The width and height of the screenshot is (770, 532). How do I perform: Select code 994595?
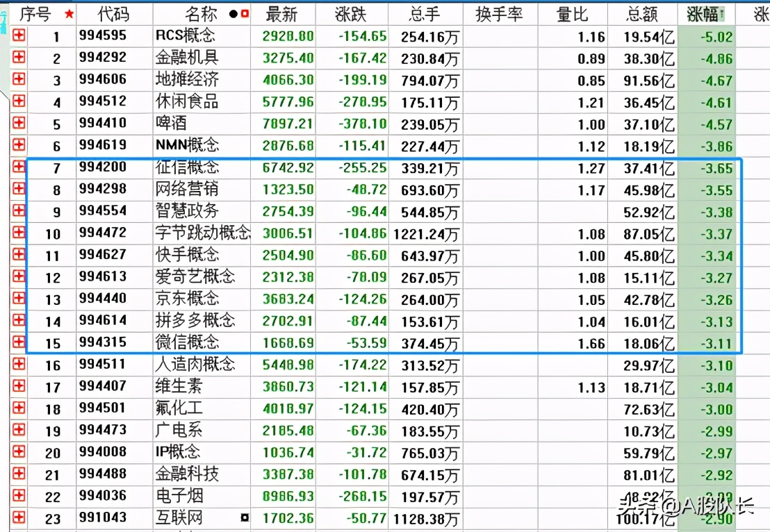click(x=103, y=35)
